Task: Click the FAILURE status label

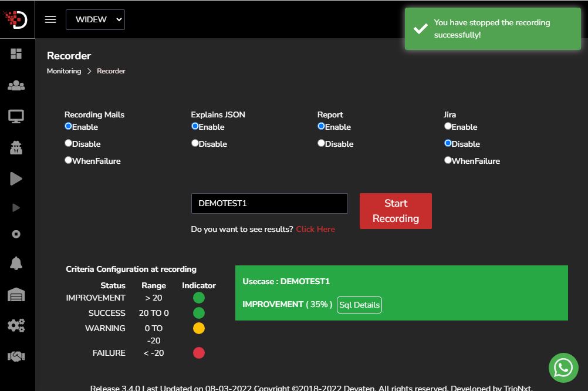Action: (109, 353)
